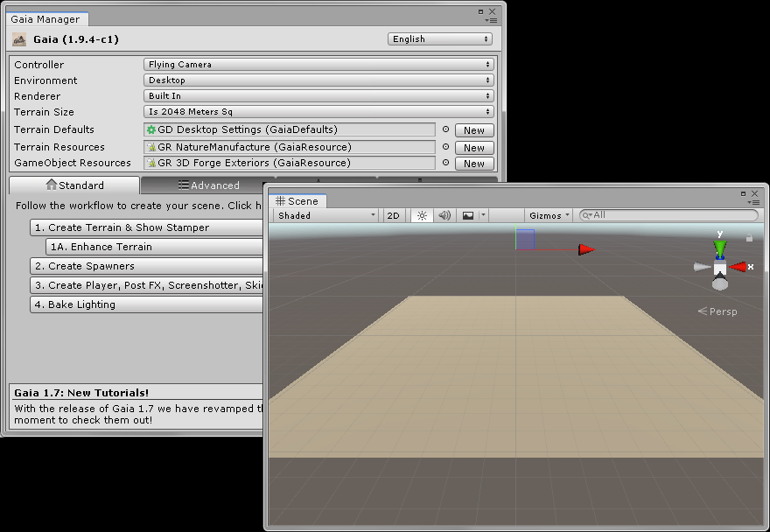770x532 pixels.
Task: Click the 'GameObject Resources' label
Action: (73, 163)
